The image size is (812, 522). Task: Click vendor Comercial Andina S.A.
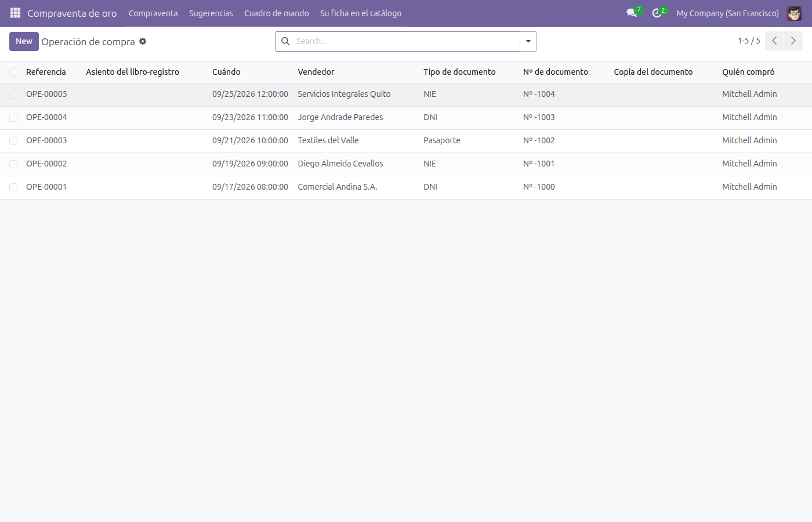pos(338,187)
